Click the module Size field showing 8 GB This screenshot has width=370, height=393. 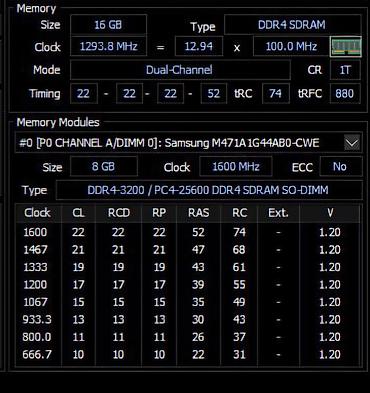pos(104,166)
